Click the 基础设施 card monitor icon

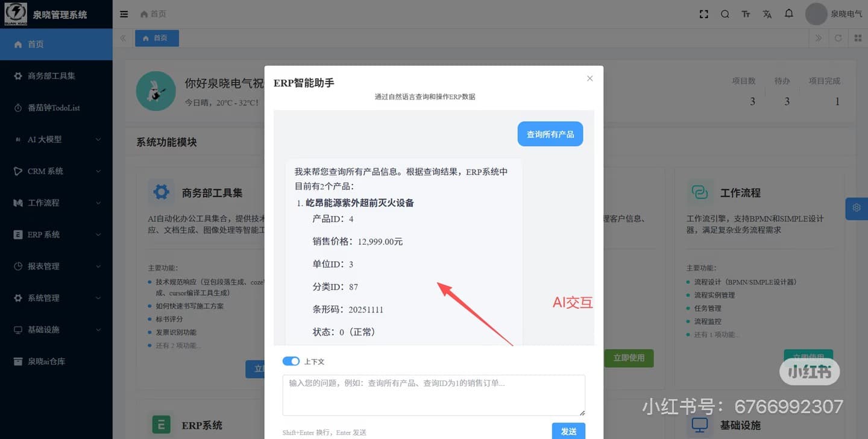point(699,425)
